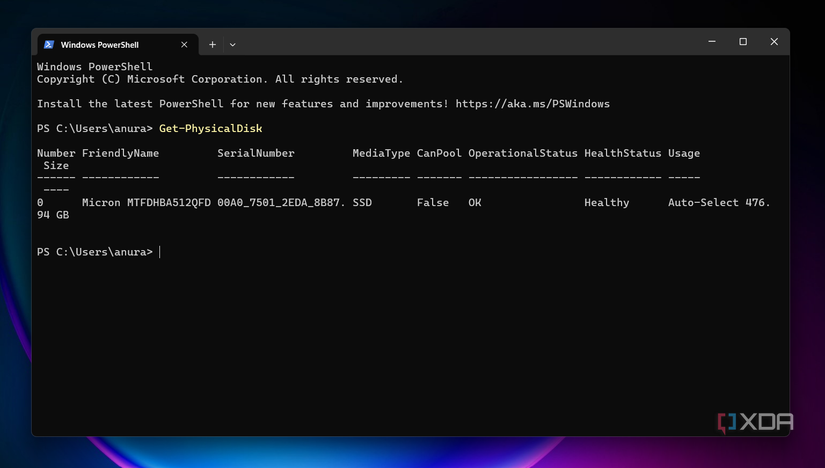
Task: Expand the new tab profile dropdown
Action: click(x=233, y=45)
